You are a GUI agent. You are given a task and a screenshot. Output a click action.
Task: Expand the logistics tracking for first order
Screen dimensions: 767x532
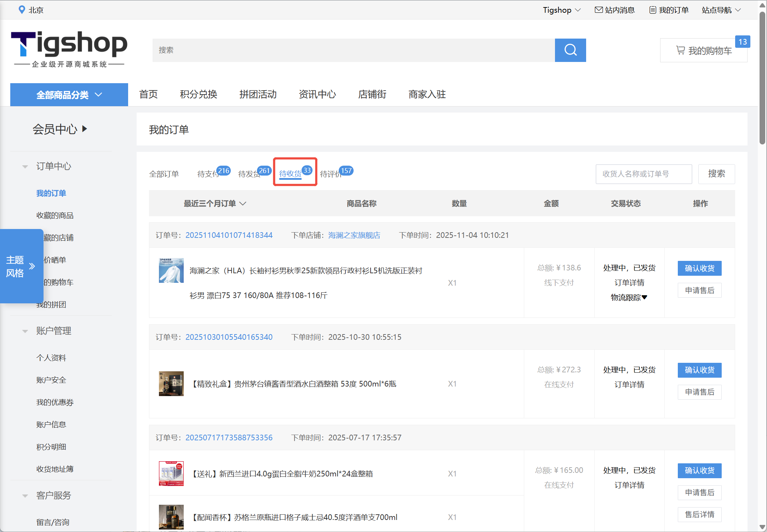(629, 297)
